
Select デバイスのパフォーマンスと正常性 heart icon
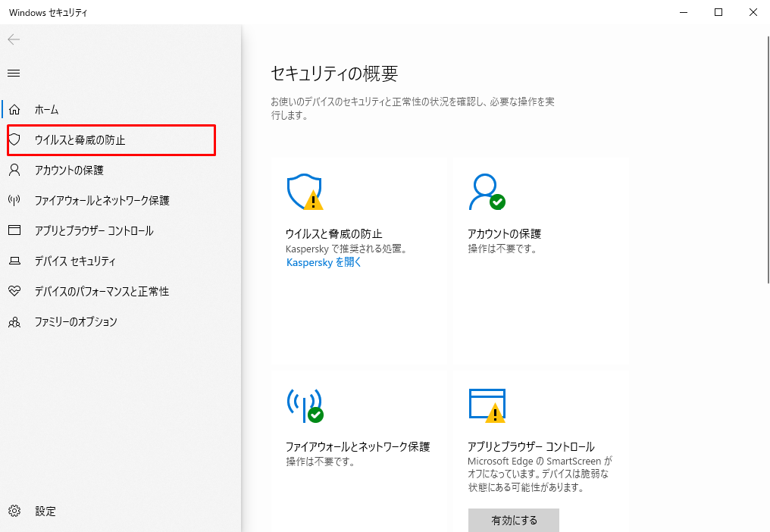tap(14, 291)
